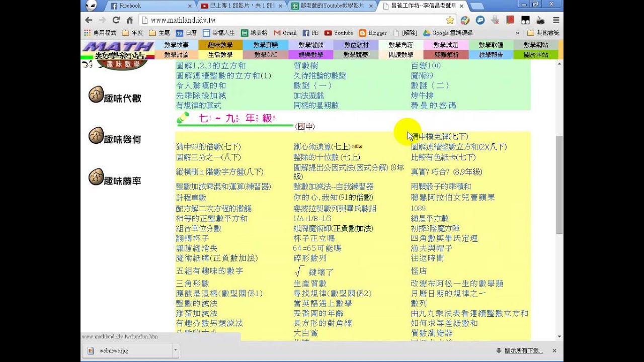Viewport: 644px width, 362px height.
Task: Open a new tab
Action: tap(476, 6)
